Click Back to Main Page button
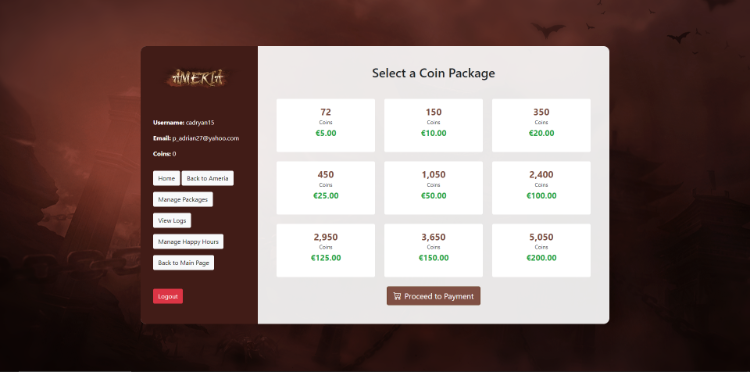This screenshot has height=372, width=750. coord(183,263)
